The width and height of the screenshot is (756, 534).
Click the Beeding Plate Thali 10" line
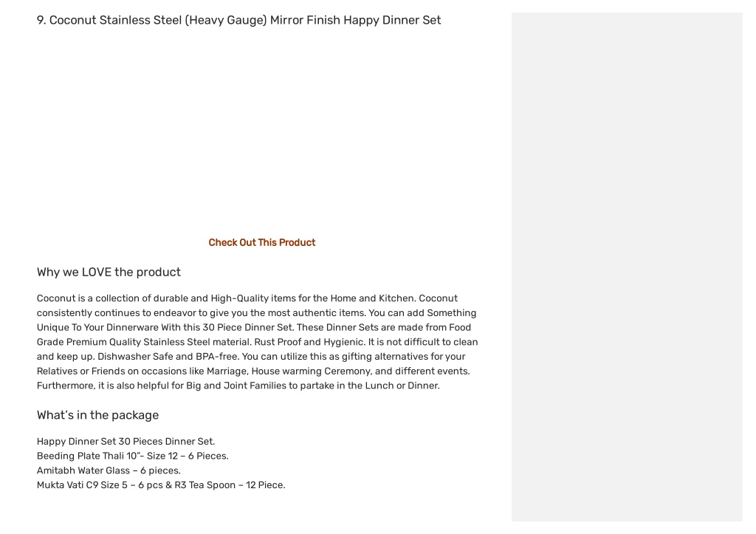point(133,456)
